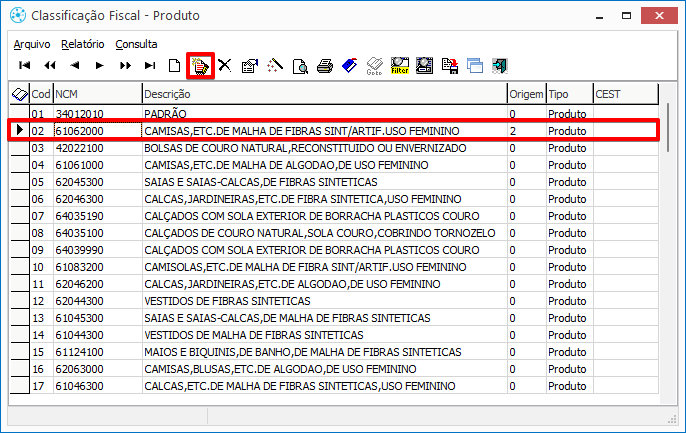Open the properties form icon

tap(250, 66)
